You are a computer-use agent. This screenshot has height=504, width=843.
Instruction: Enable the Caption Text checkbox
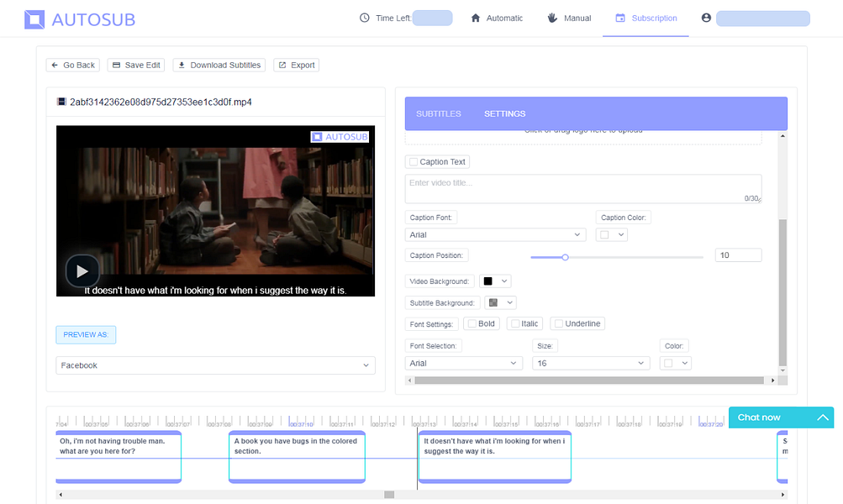click(413, 161)
